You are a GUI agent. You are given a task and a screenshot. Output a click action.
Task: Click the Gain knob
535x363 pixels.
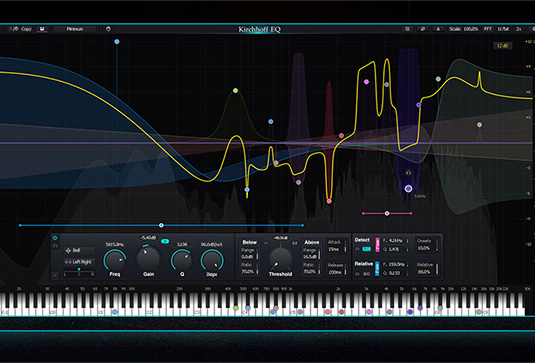148,258
